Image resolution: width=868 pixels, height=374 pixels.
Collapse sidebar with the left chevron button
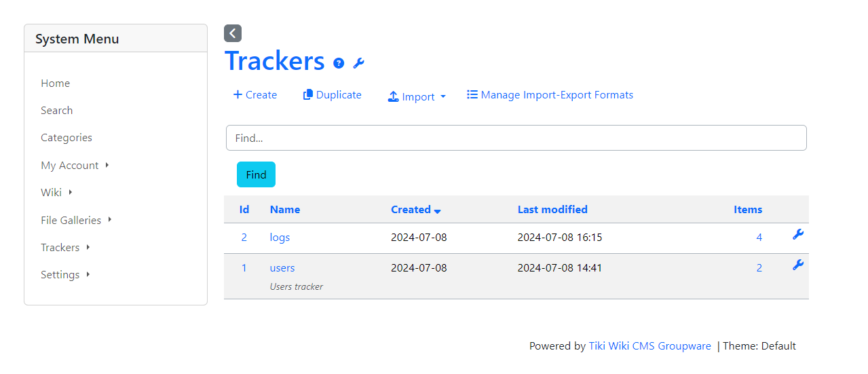coord(233,33)
